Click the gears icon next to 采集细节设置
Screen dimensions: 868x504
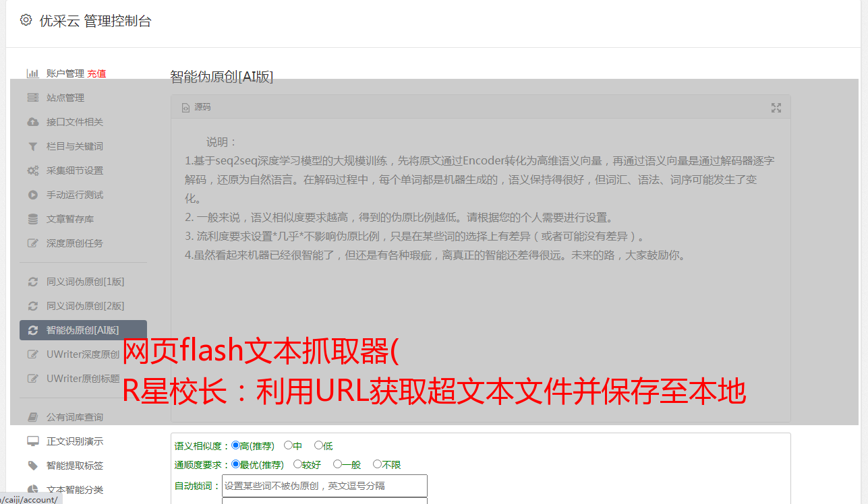pyautogui.click(x=32, y=170)
